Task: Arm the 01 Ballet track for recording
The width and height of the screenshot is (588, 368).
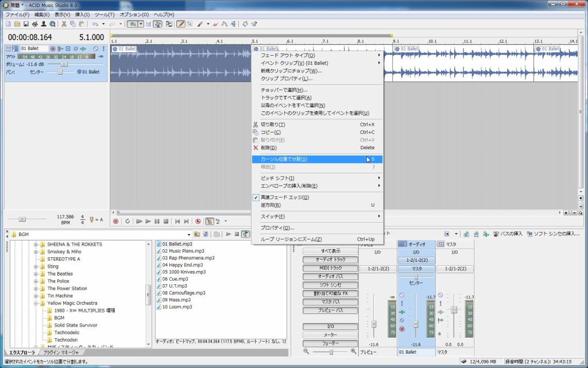Action: (x=53, y=49)
